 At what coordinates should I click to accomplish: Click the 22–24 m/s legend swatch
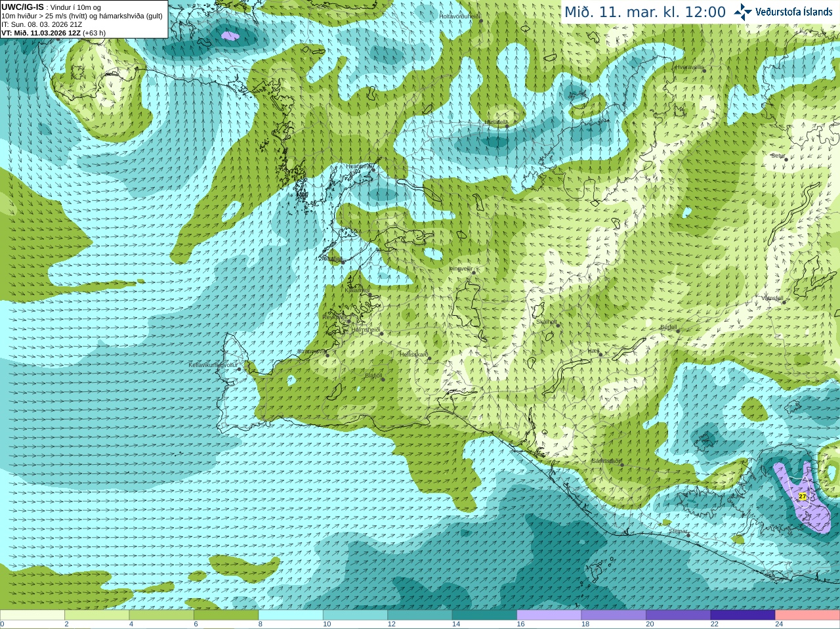coord(743,615)
